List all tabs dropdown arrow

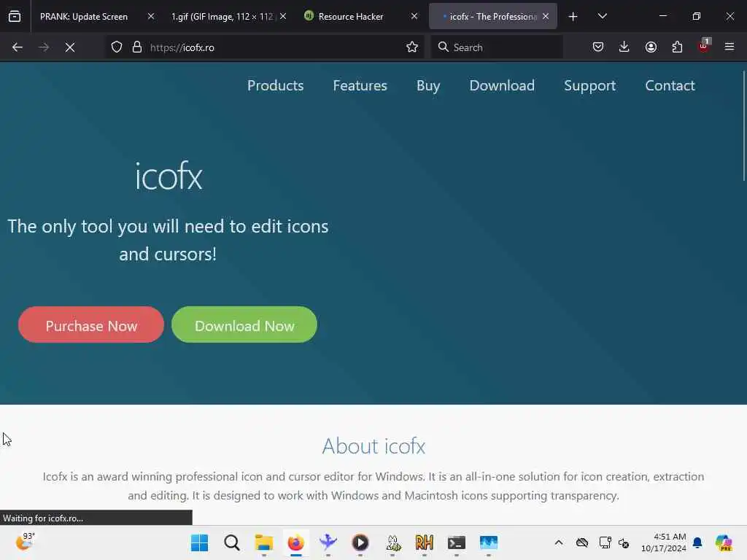click(602, 17)
